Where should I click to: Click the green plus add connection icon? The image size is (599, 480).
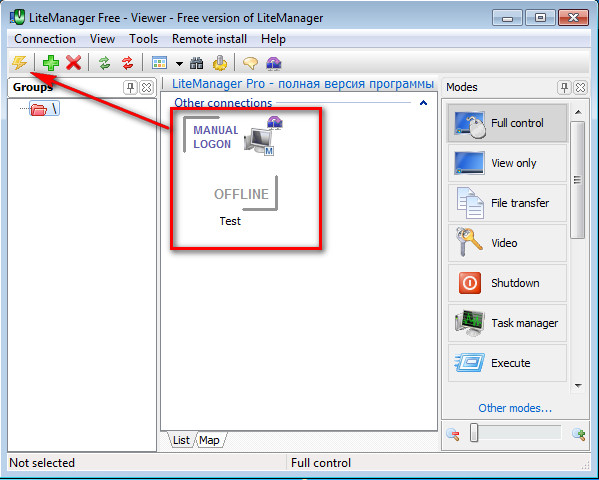pos(50,63)
